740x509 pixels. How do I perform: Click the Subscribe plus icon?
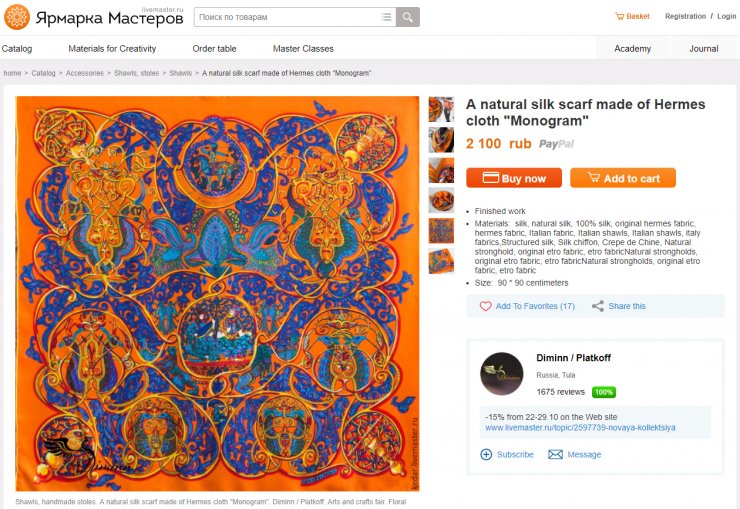pos(486,454)
